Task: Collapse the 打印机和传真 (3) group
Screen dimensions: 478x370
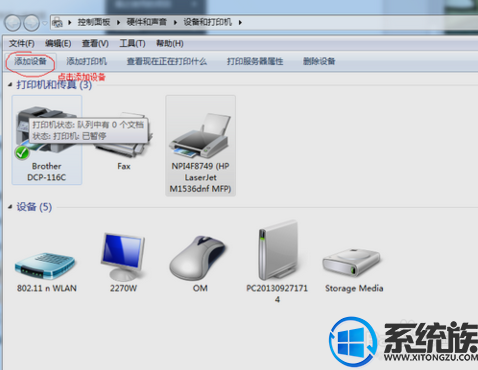Action: (10, 85)
